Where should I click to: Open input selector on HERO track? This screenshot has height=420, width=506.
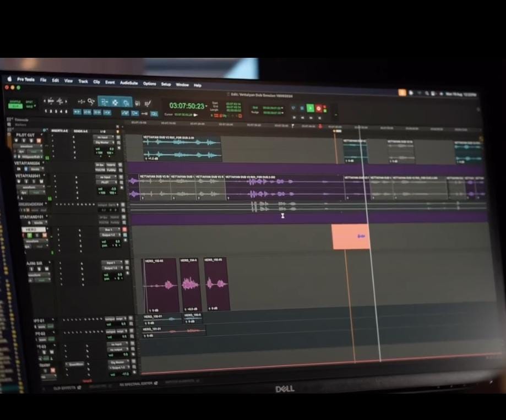109,230
